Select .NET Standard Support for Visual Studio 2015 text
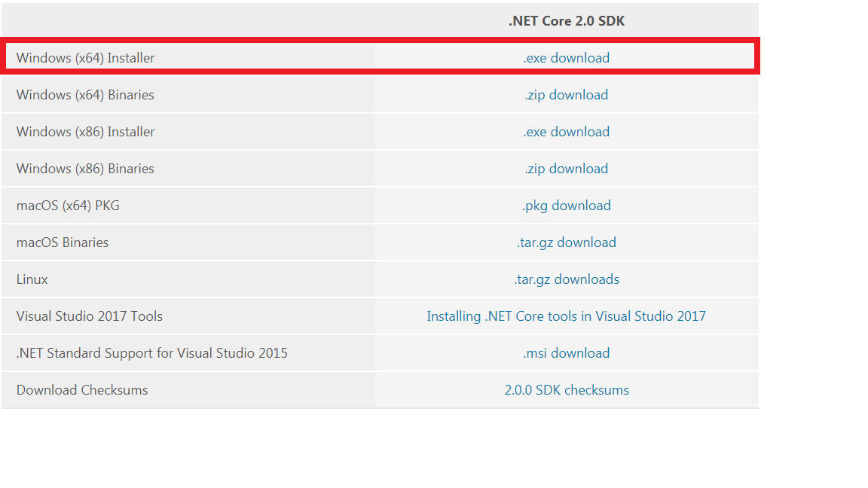The width and height of the screenshot is (868, 488). click(152, 353)
